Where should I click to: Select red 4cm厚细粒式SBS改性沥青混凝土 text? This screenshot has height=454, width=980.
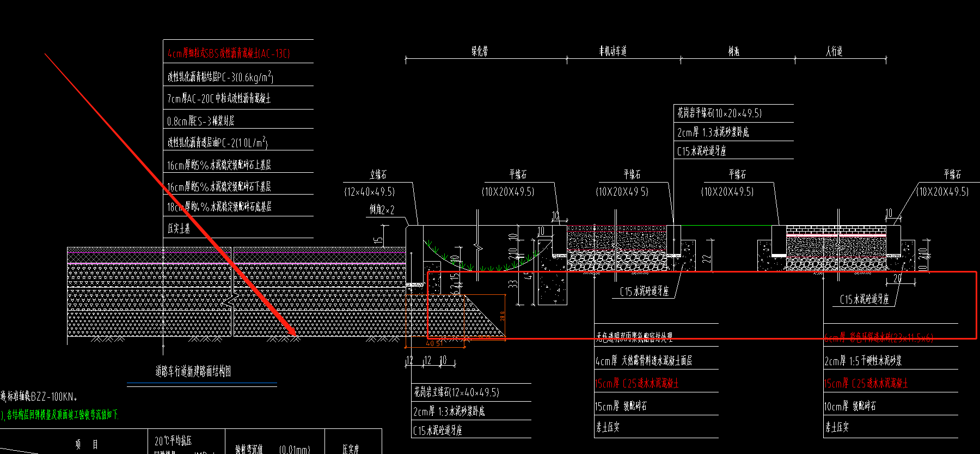(229, 53)
